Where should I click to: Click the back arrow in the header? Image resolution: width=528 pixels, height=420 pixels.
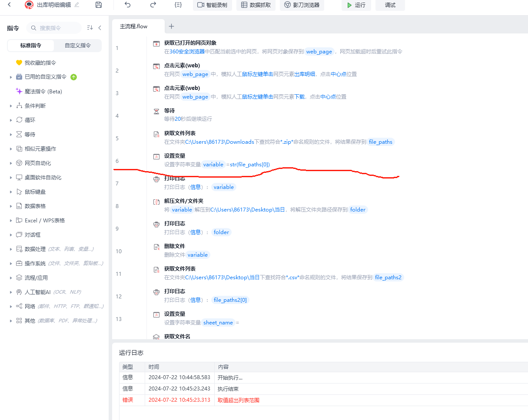pos(10,5)
